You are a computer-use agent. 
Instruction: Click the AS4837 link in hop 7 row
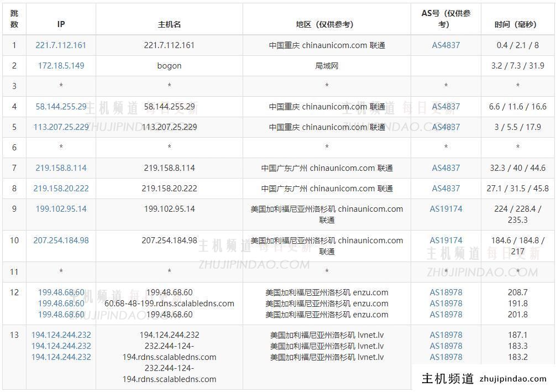coord(445,168)
